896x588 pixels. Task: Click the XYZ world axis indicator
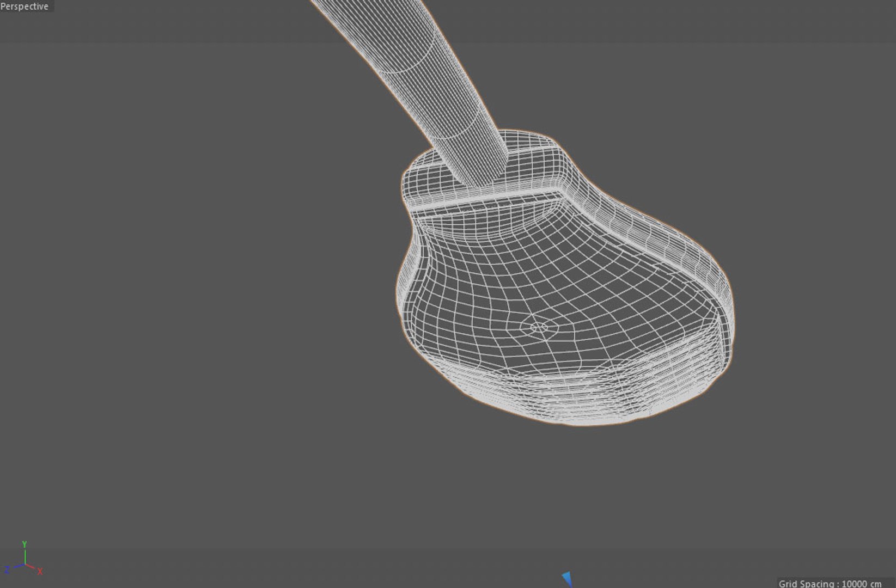point(24,559)
